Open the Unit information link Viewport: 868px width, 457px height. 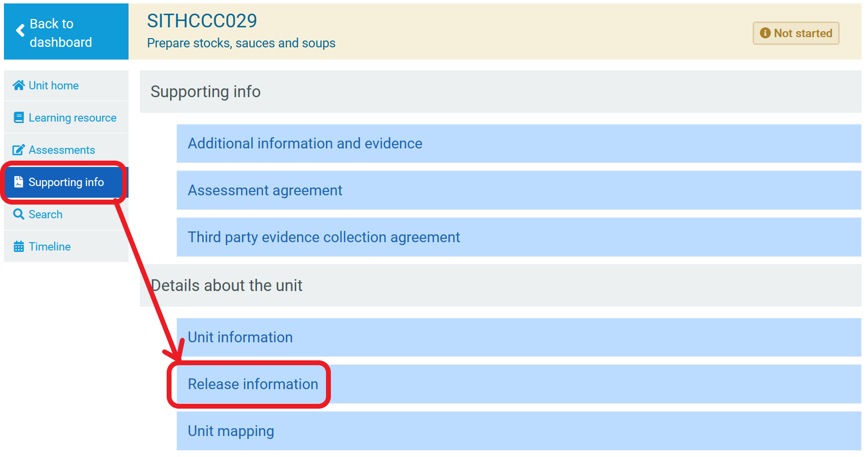coord(240,337)
